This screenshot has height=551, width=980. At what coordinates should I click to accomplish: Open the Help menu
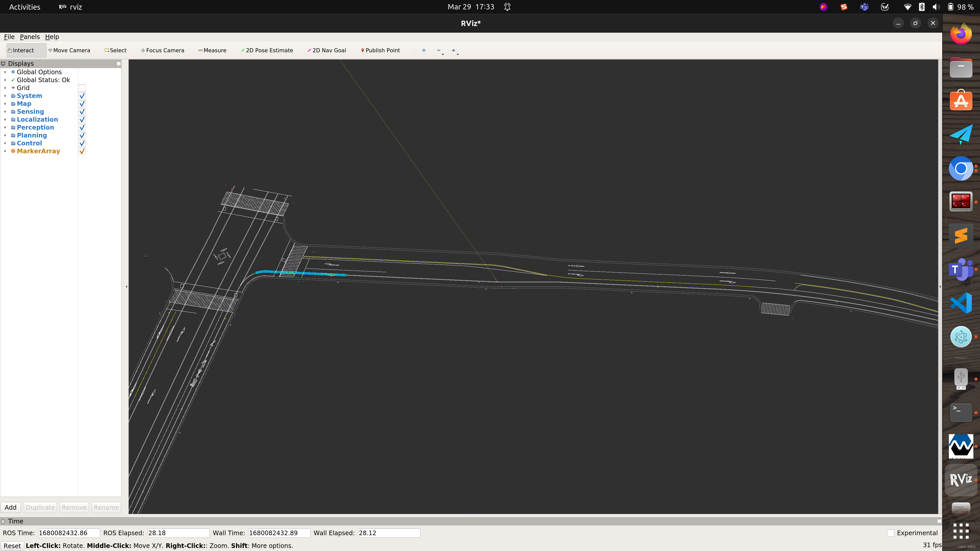[52, 37]
